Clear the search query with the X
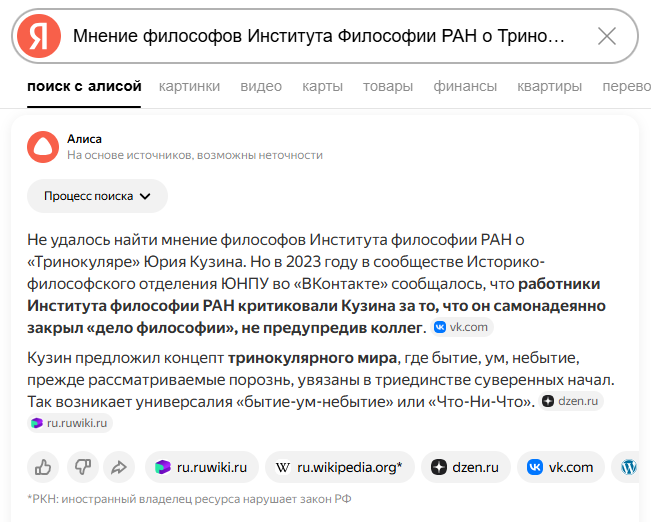Screen dimensions: 651x522 click(x=607, y=36)
